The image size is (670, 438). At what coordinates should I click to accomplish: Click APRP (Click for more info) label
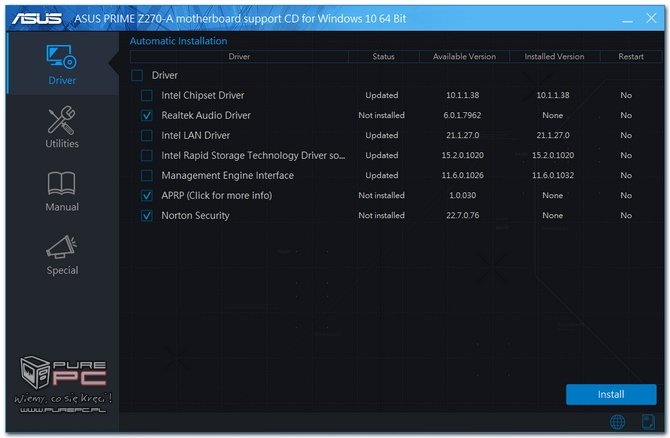[x=217, y=195]
